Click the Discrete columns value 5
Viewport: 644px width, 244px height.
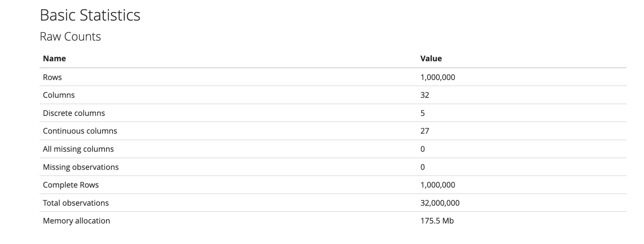click(x=422, y=113)
